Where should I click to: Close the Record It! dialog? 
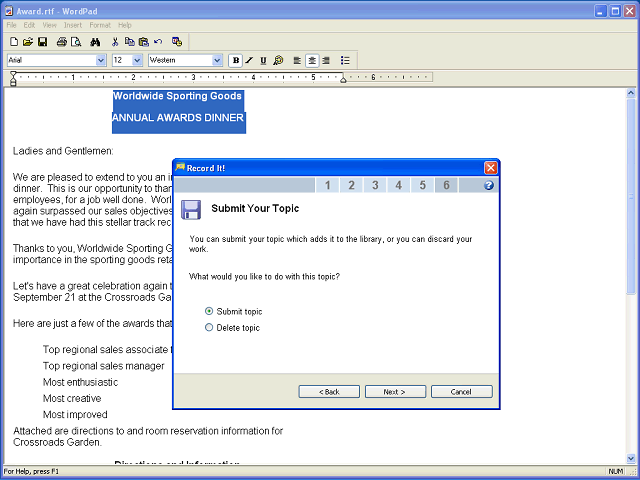491,168
